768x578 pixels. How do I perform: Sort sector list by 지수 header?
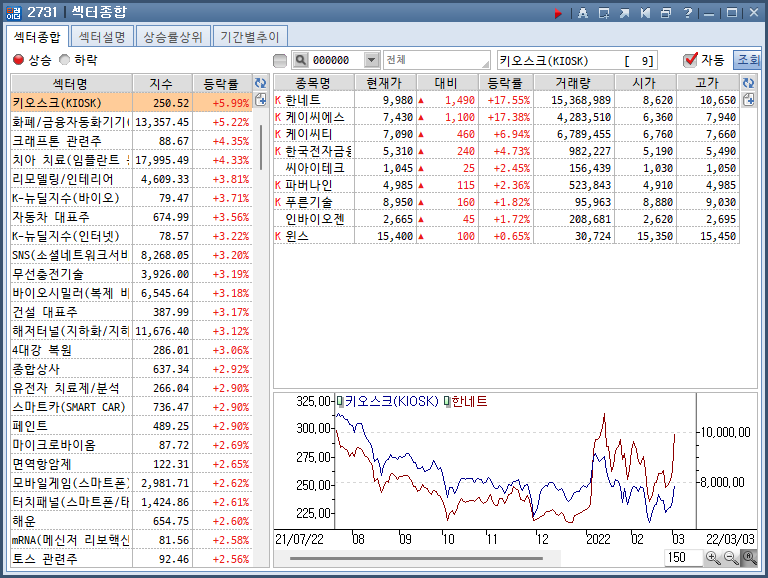(162, 84)
